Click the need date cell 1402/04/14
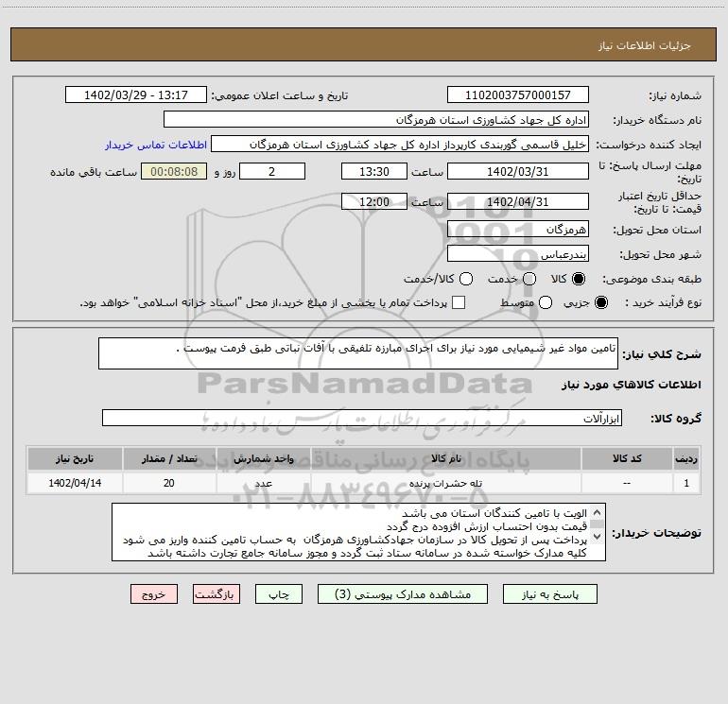This screenshot has height=704, width=728. (75, 483)
